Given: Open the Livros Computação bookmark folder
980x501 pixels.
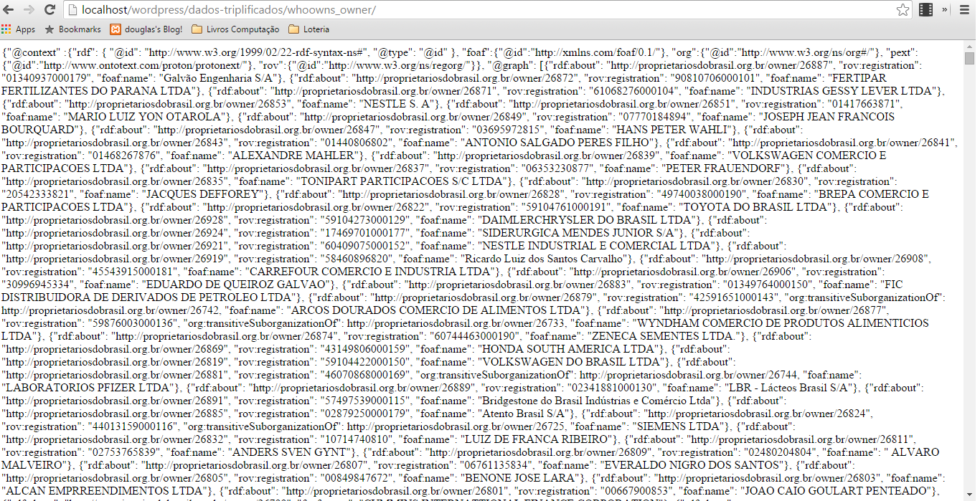Looking at the screenshot, I should click(x=235, y=29).
